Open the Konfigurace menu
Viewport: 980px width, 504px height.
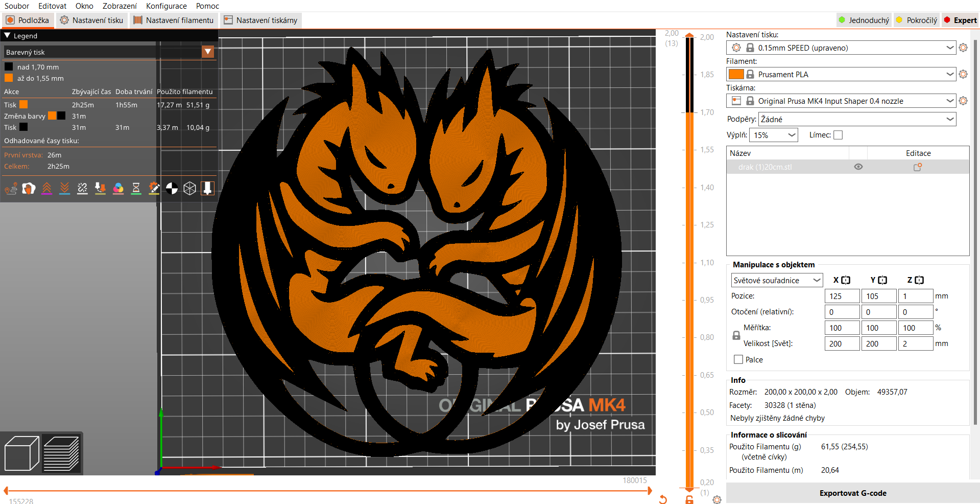[166, 6]
